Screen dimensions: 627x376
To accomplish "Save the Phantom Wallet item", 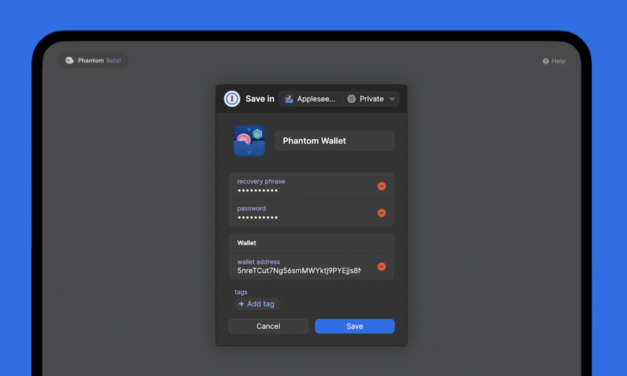I will point(355,326).
